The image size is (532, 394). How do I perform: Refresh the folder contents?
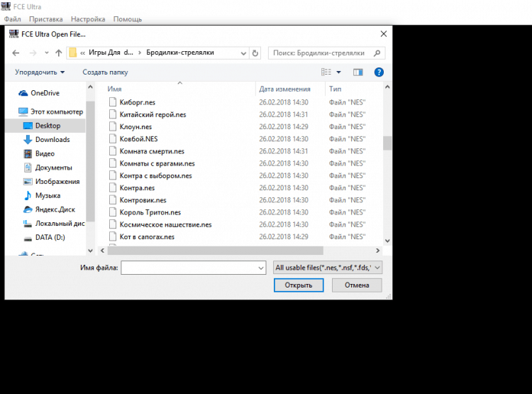coord(255,53)
